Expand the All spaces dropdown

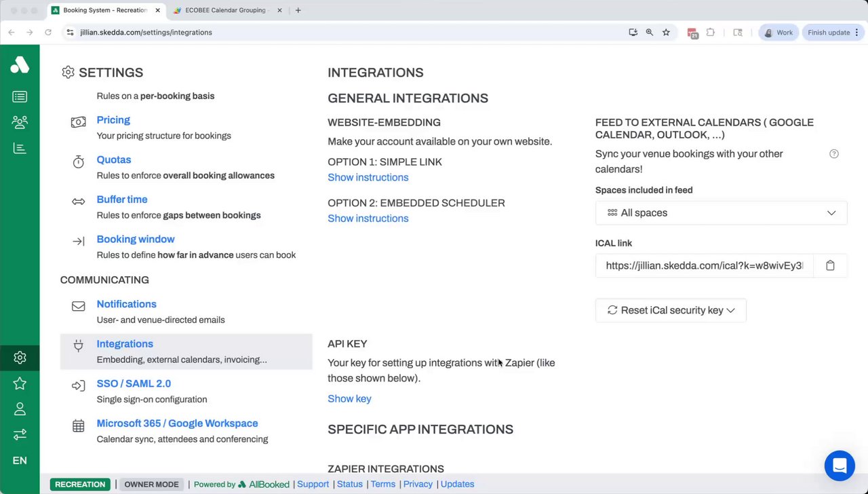[721, 213]
